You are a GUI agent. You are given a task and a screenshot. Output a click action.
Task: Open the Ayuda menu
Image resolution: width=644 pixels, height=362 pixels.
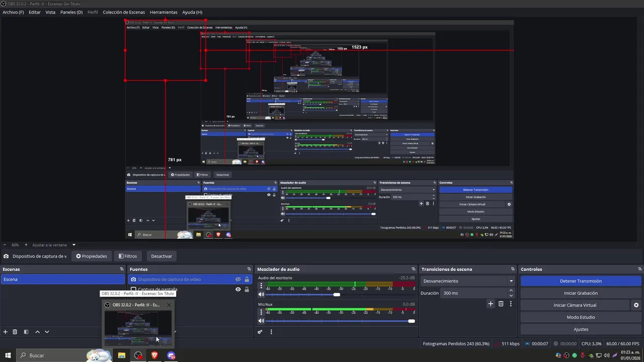pos(192,12)
